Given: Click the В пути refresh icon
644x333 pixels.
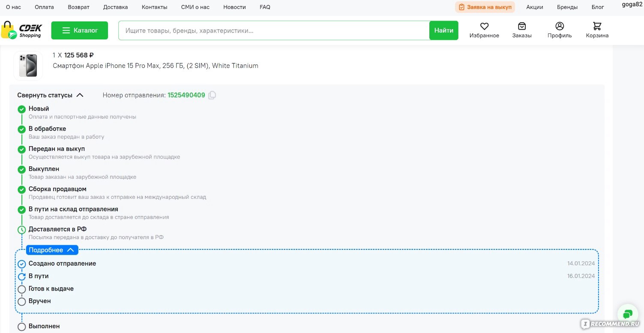Looking at the screenshot, I should pos(22,276).
